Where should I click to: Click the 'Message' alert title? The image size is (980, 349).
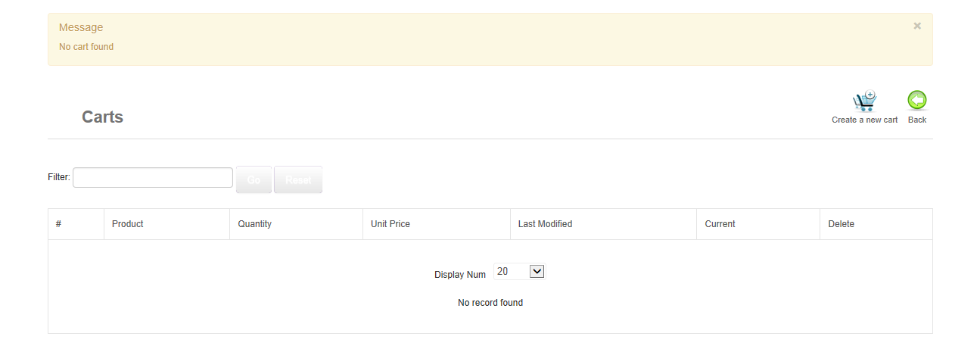pyautogui.click(x=81, y=27)
